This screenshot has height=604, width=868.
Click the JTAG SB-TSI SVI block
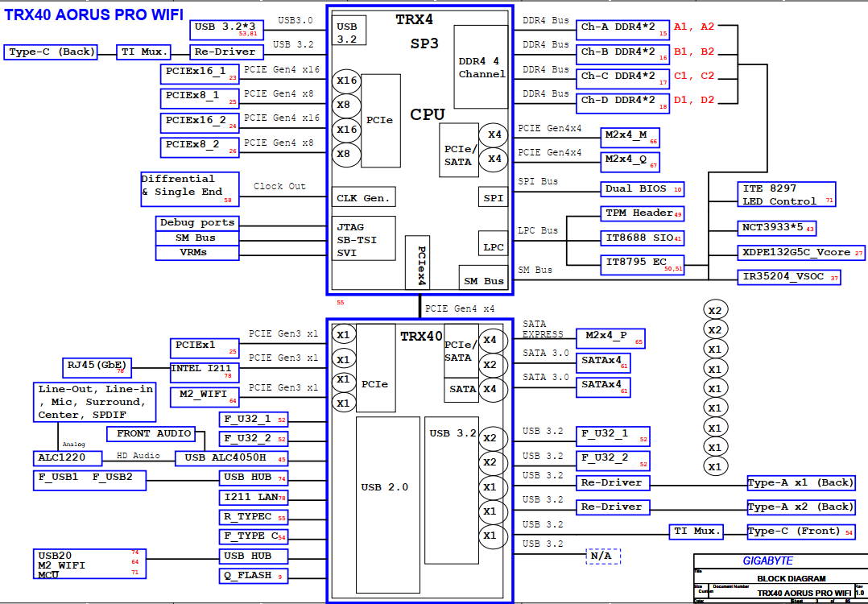364,238
